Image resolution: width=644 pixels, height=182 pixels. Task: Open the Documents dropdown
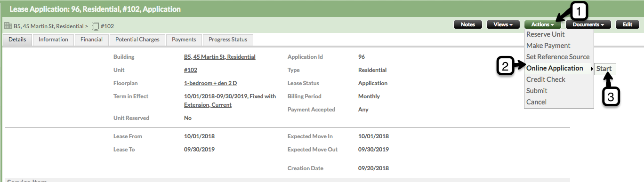pos(588,25)
